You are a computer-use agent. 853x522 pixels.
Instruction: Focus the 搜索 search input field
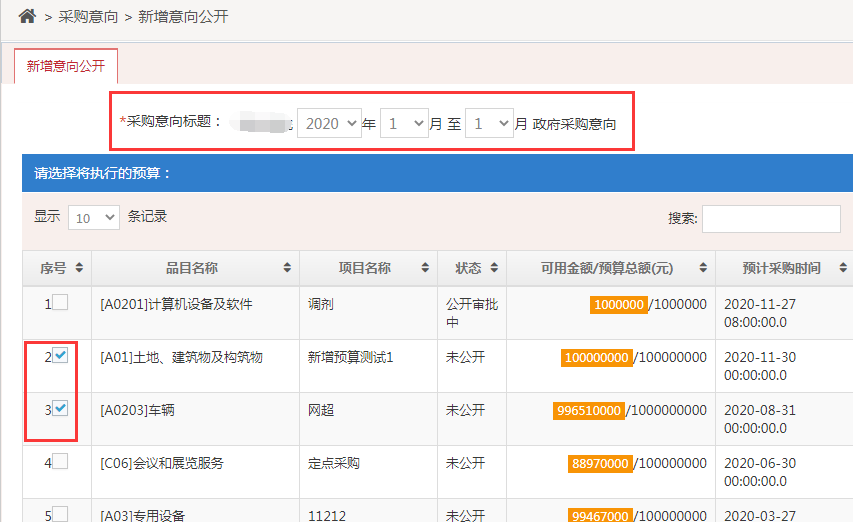click(771, 218)
